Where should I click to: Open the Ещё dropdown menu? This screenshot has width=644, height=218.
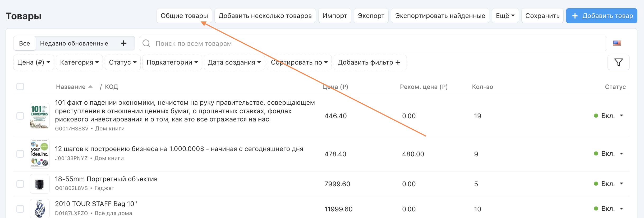(505, 16)
